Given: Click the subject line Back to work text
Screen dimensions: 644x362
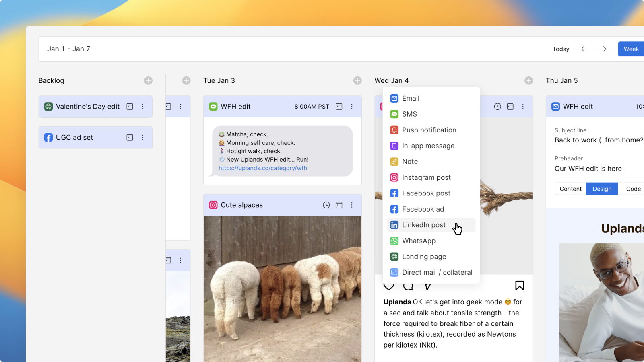Looking at the screenshot, I should coord(599,140).
